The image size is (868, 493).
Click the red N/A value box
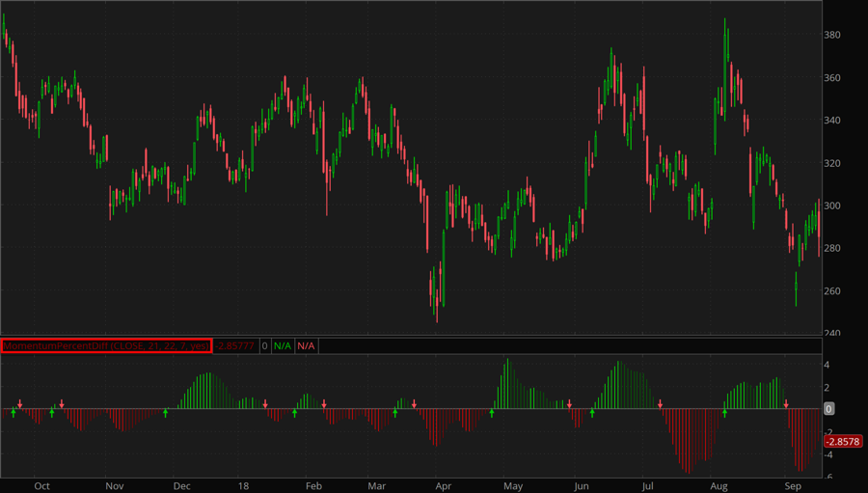point(306,345)
